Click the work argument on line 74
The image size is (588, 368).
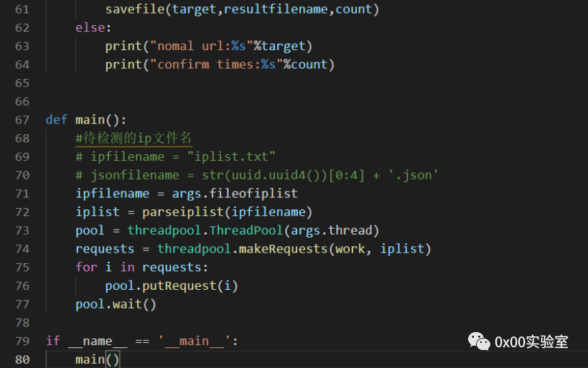(350, 249)
